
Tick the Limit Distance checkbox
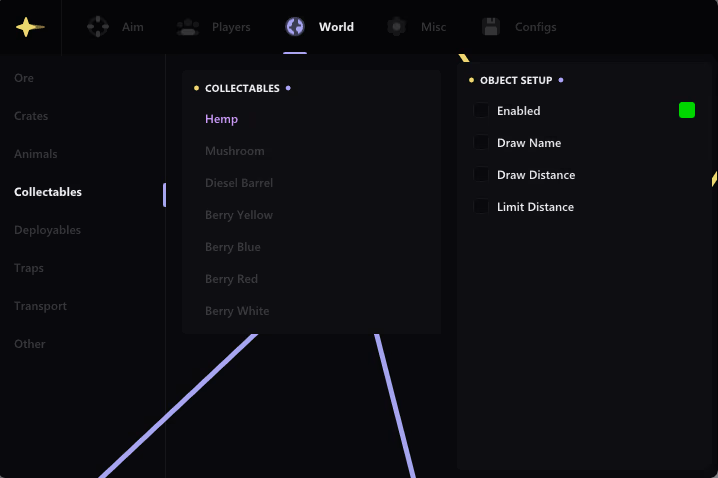pyautogui.click(x=481, y=206)
